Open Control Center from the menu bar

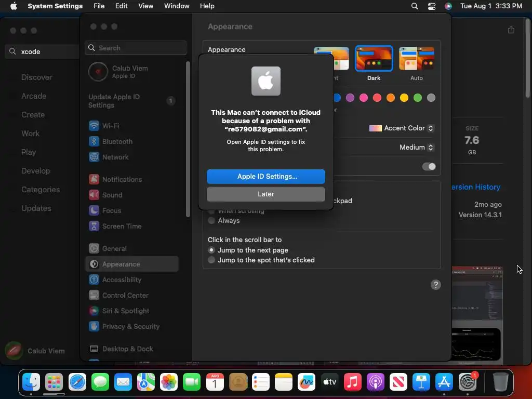coord(432,6)
